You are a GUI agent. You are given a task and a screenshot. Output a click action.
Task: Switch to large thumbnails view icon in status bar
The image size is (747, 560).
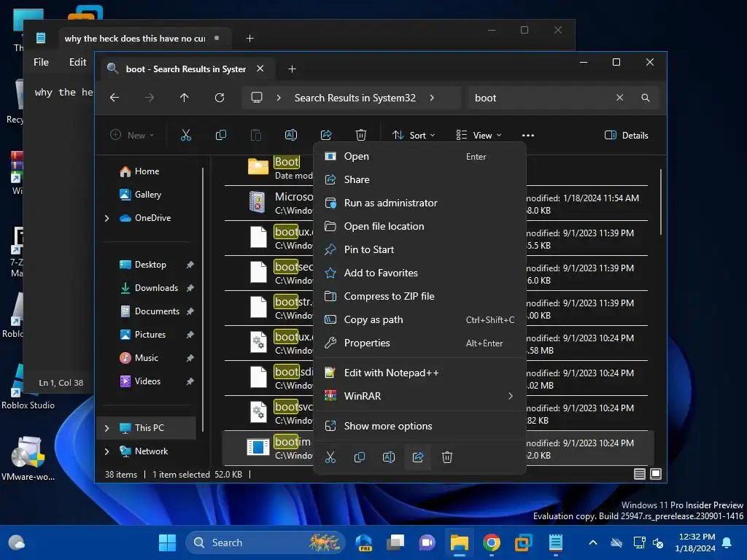pyautogui.click(x=656, y=474)
